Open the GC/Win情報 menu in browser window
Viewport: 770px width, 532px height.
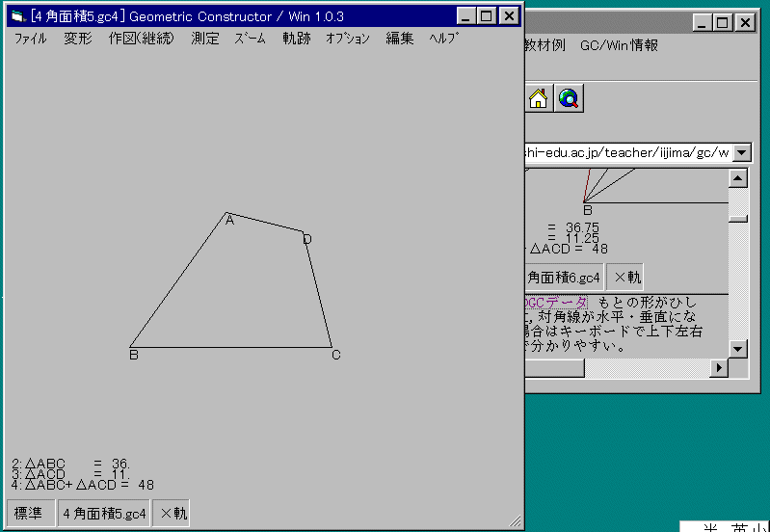coord(619,45)
